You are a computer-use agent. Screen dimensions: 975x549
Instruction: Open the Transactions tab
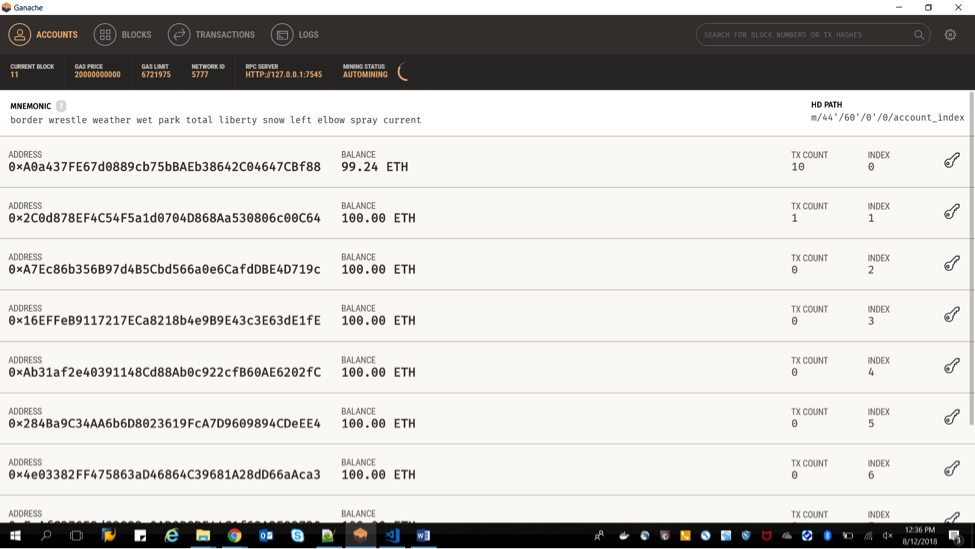[x=211, y=35]
